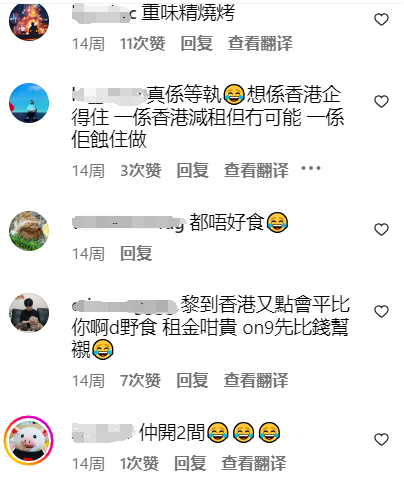Reply to the 都唔好食 comment

[x=136, y=254]
